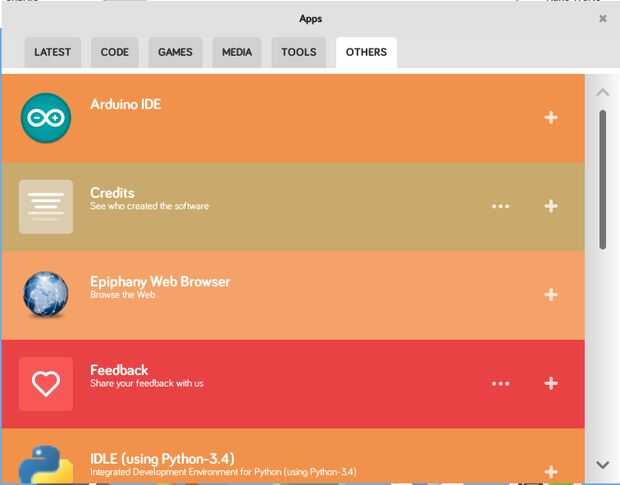620x485 pixels.
Task: Click the Arduino IDE title text
Action: pyautogui.click(x=125, y=104)
